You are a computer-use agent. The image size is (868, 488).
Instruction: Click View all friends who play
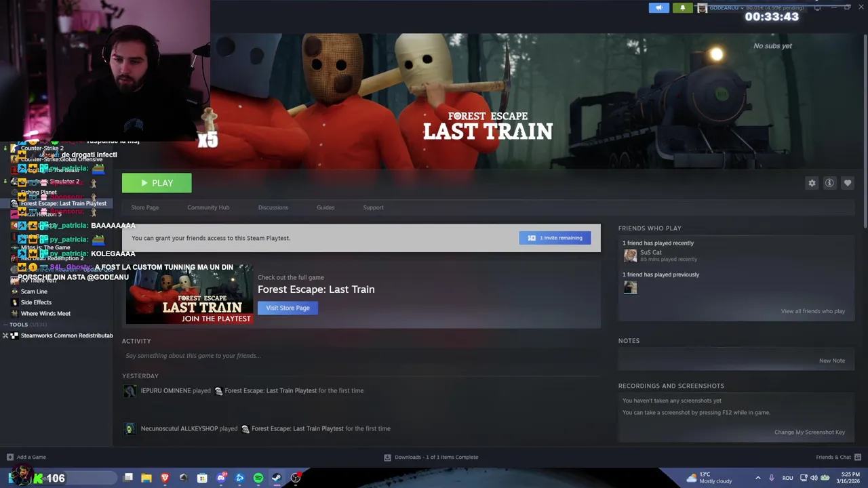point(812,311)
